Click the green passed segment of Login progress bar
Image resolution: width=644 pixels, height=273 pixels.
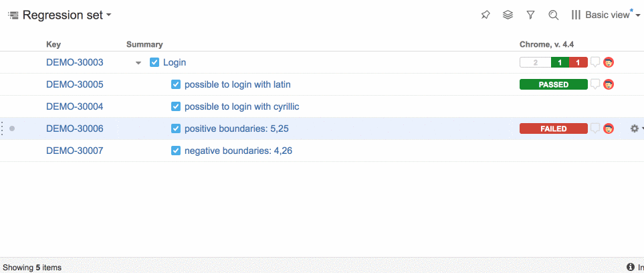coord(560,62)
